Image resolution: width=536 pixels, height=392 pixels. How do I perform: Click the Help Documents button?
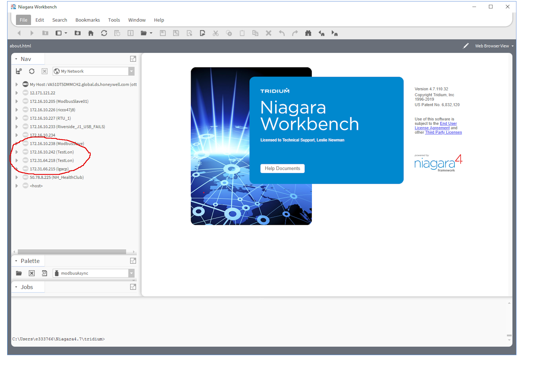[x=282, y=168]
